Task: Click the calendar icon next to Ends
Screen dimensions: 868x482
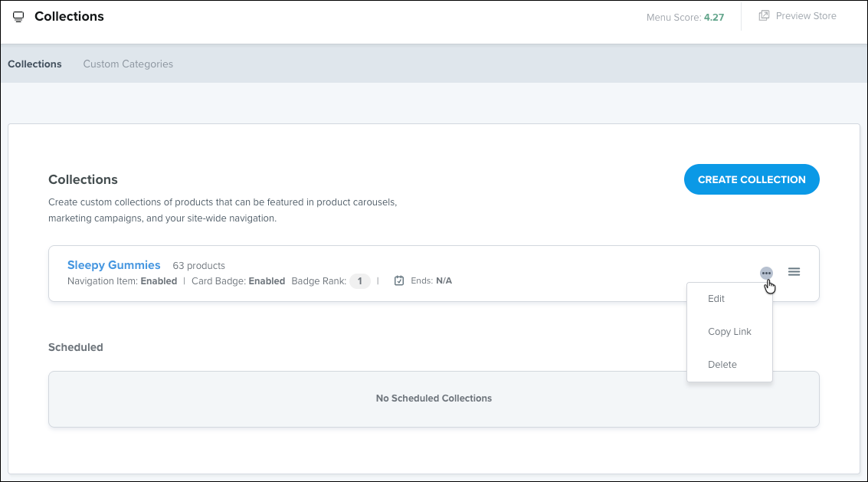Action: tap(398, 281)
